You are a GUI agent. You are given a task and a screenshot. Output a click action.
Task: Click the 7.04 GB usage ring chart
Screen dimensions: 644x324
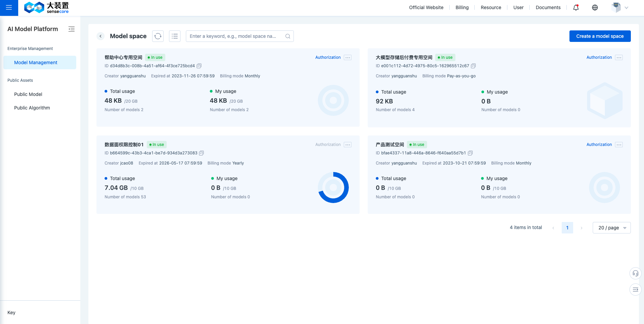[x=333, y=188]
